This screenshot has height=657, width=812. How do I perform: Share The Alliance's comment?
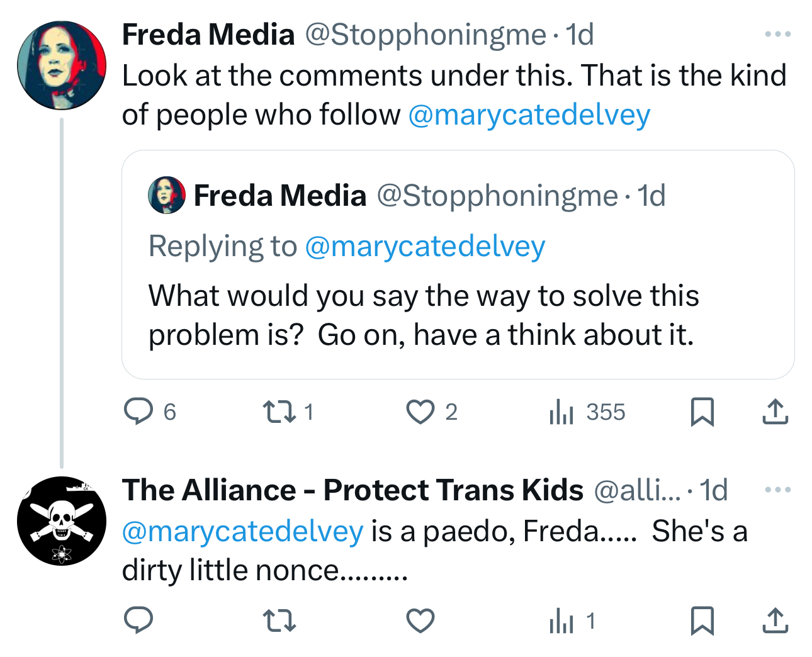click(x=775, y=621)
